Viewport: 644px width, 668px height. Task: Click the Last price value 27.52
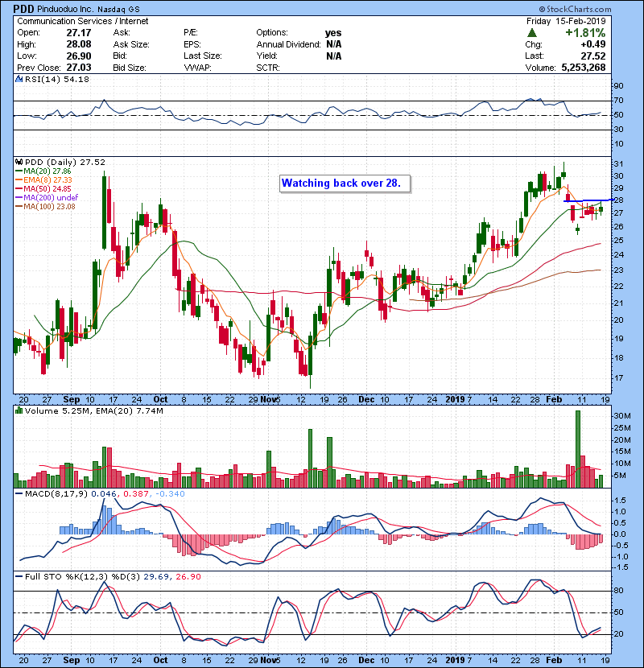(x=593, y=56)
